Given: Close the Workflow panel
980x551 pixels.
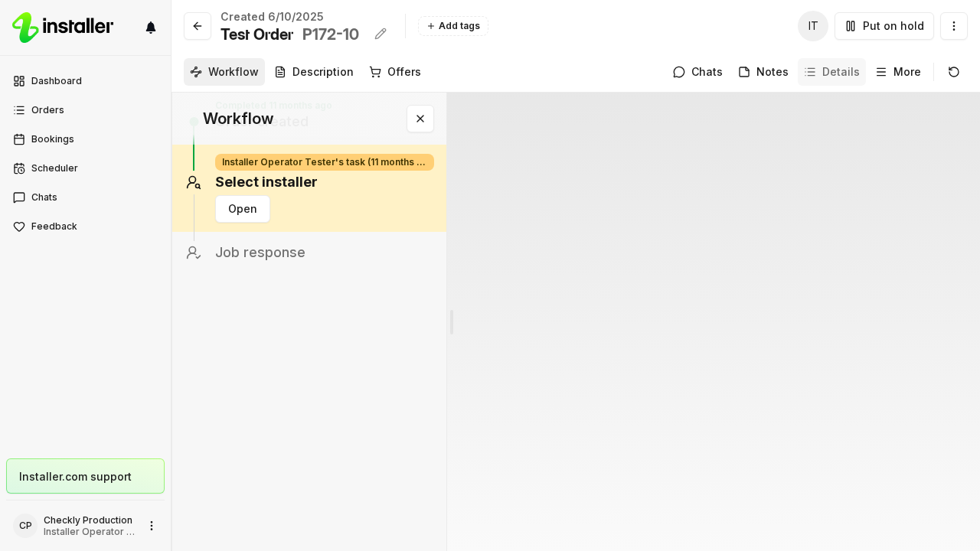Looking at the screenshot, I should coord(420,119).
